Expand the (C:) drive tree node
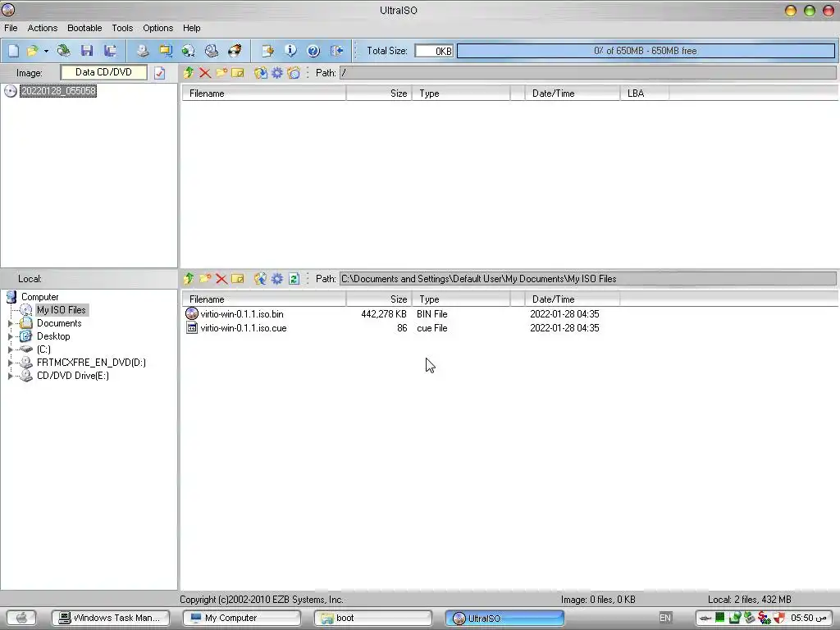Screen dimensions: 840x630 pos(10,349)
